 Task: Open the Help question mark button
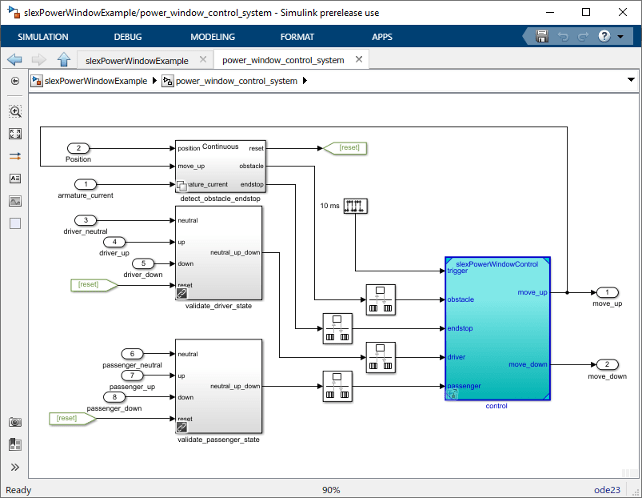tap(604, 36)
